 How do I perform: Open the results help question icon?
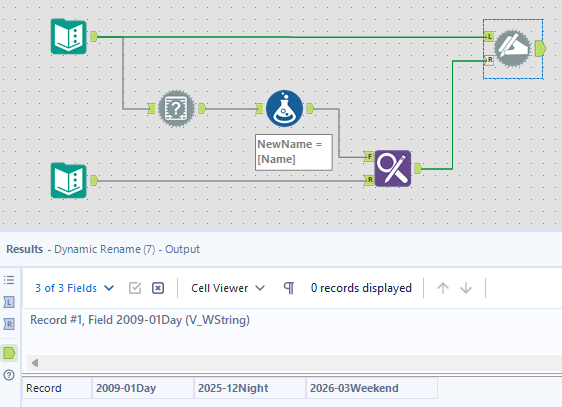pos(9,375)
